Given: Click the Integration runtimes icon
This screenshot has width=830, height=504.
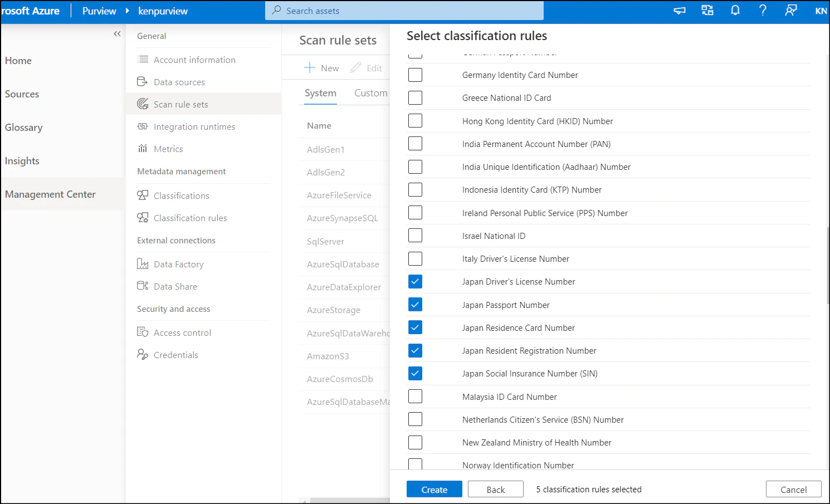Looking at the screenshot, I should [143, 126].
